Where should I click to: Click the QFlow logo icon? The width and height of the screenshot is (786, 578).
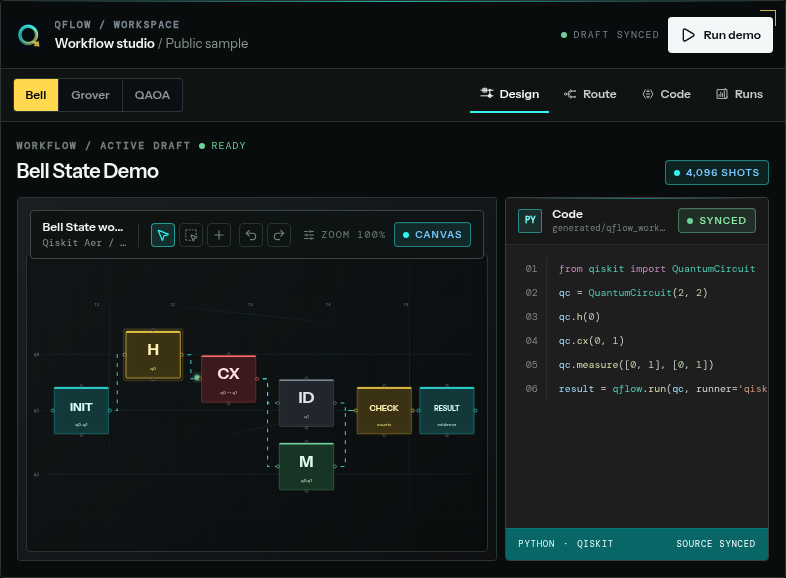(x=29, y=36)
